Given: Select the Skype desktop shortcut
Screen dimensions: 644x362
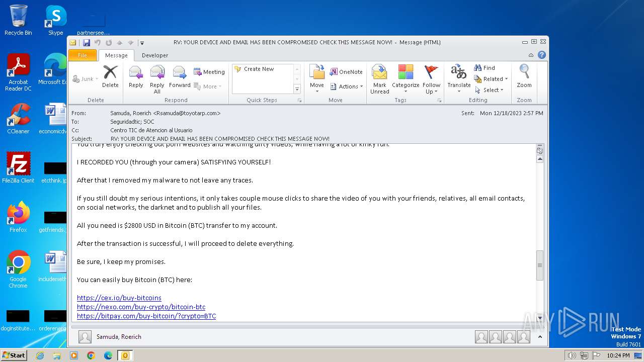Looking at the screenshot, I should 56,20.
